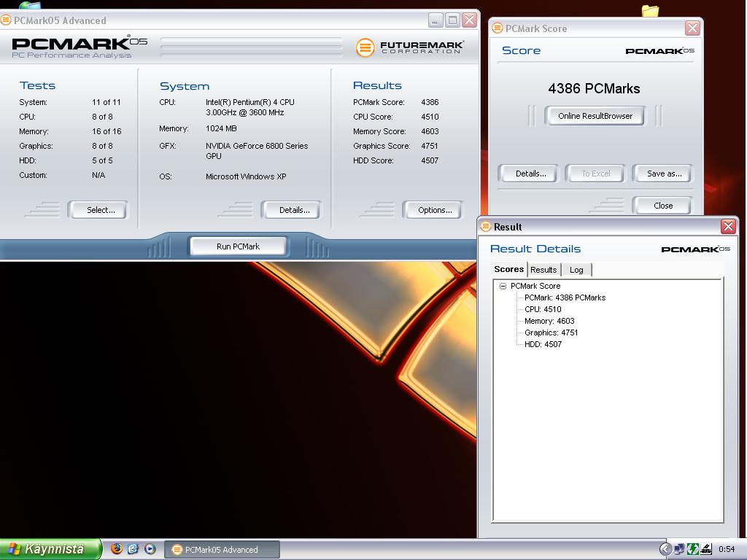Click the green tray icon
Screen dimensions: 747x560
coord(692,549)
